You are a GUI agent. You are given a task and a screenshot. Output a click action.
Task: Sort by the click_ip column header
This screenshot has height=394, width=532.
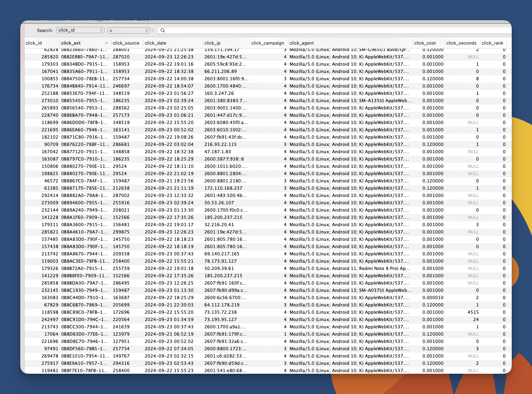pos(212,43)
